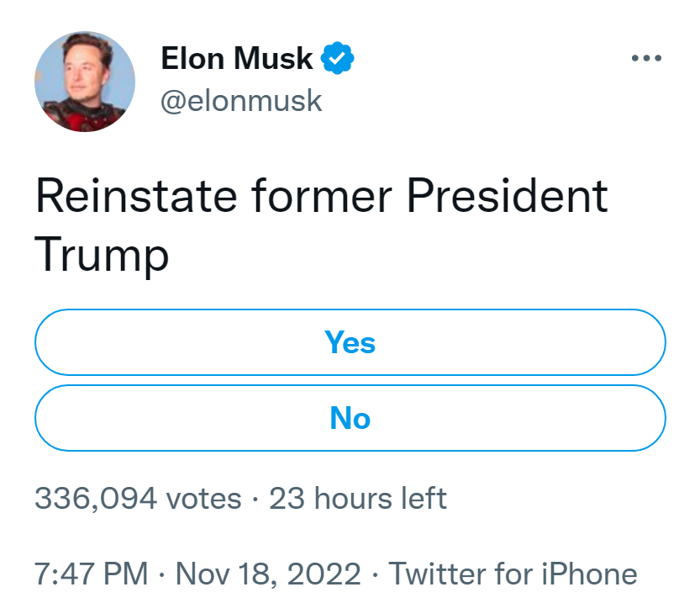Viewport: 700px width, 603px height.
Task: Visit the @elonmusk handle link
Action: point(241,101)
